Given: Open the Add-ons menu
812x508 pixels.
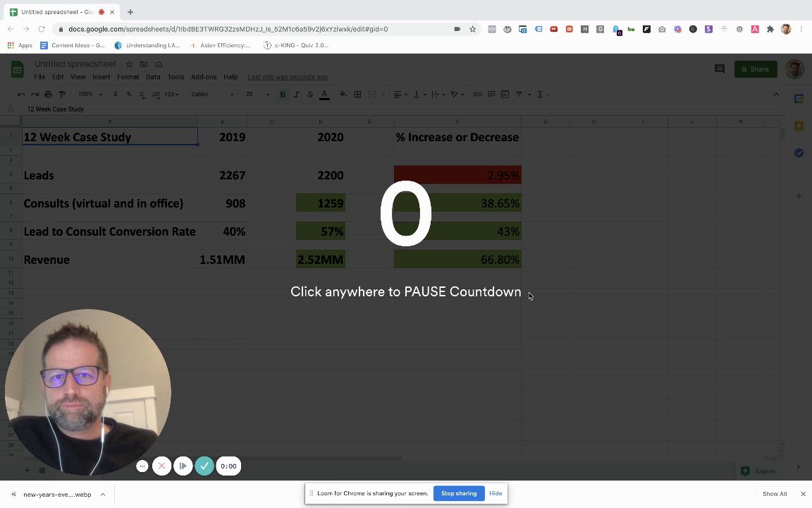Looking at the screenshot, I should (204, 77).
